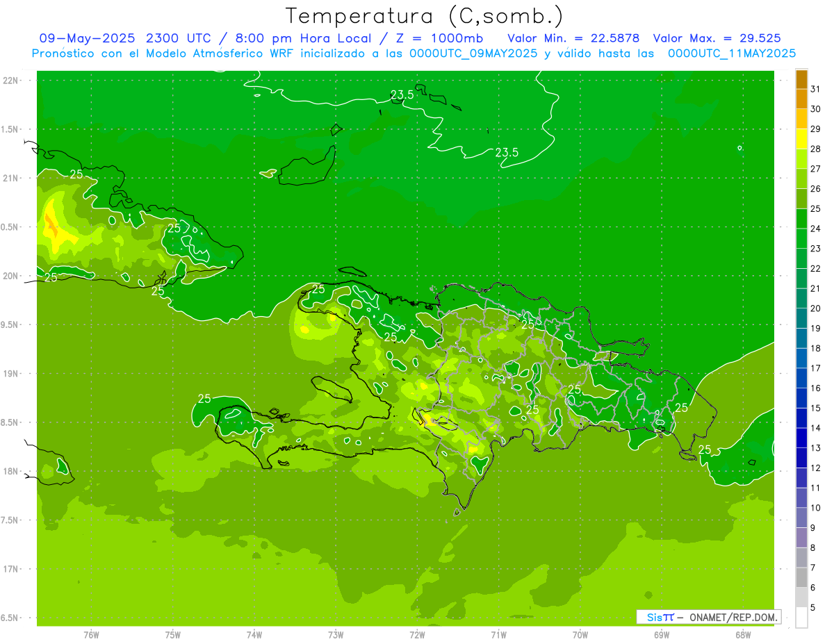Click the legend value '14'

coord(815,428)
